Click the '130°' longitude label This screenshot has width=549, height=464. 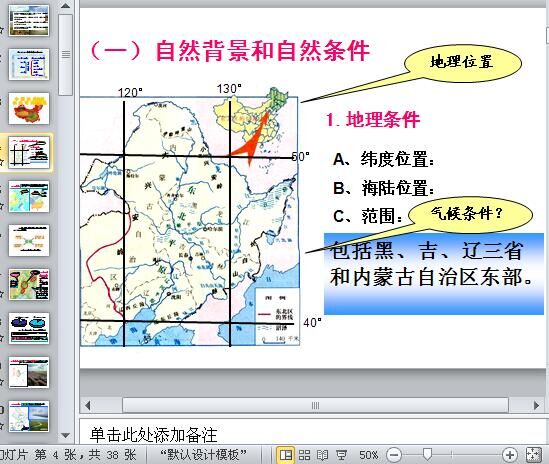pyautogui.click(x=229, y=89)
